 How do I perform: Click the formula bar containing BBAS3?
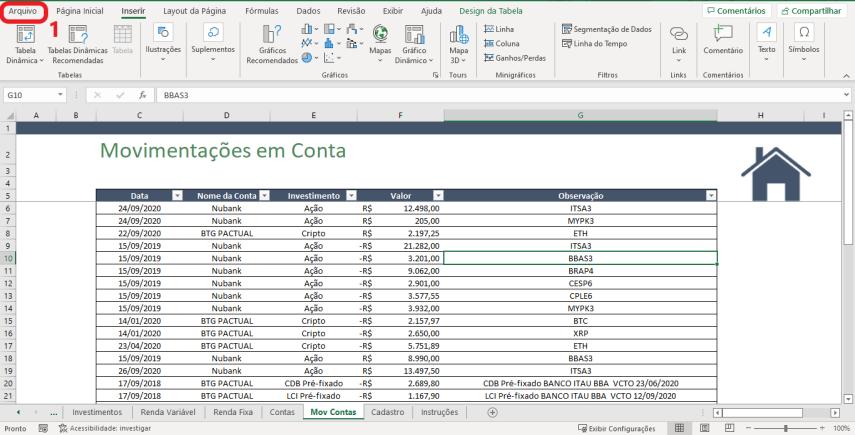point(498,95)
